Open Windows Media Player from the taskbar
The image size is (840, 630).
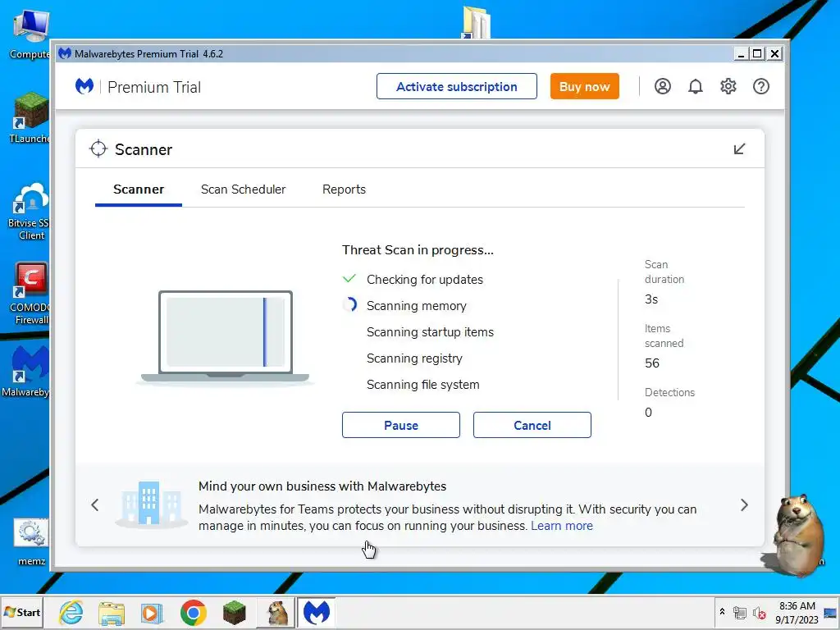(x=152, y=613)
